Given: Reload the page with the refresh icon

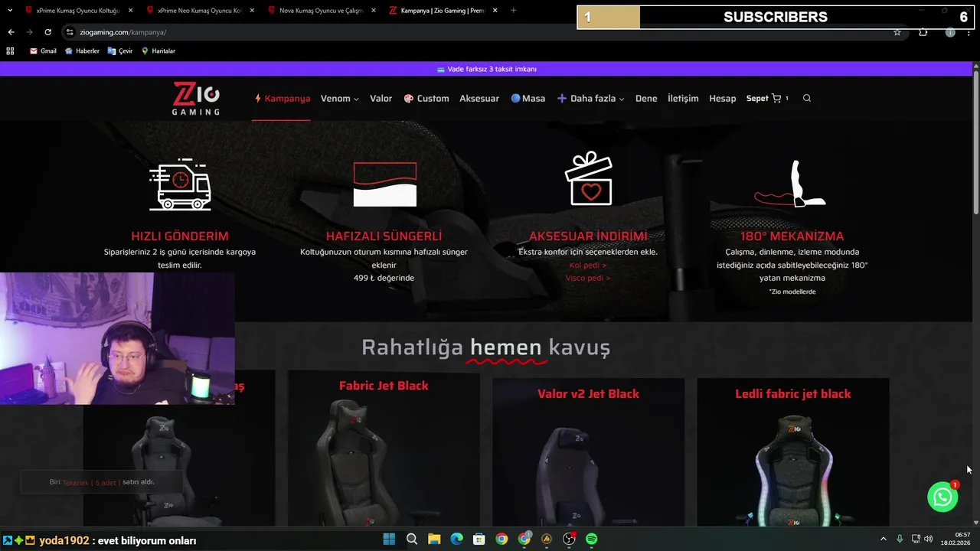Looking at the screenshot, I should pos(47,32).
